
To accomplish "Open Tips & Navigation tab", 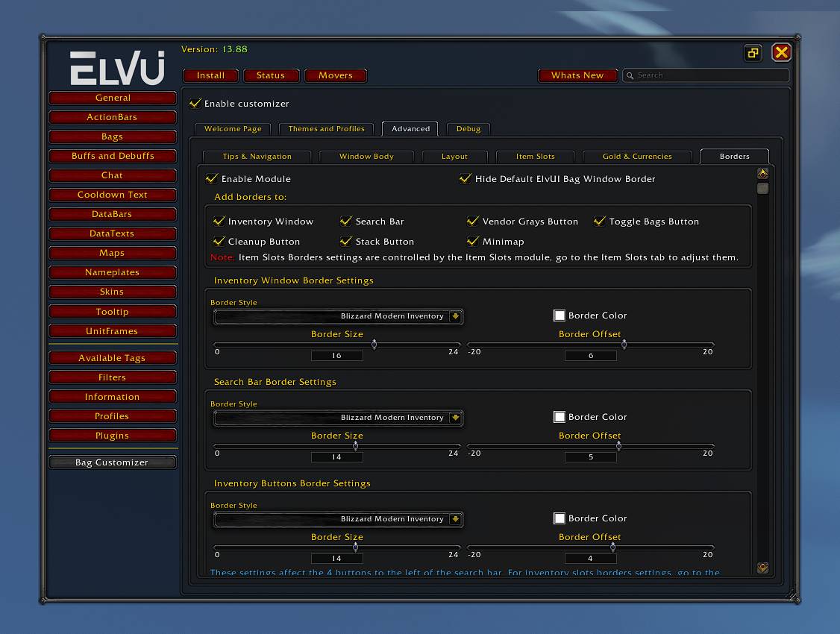I will tap(257, 157).
